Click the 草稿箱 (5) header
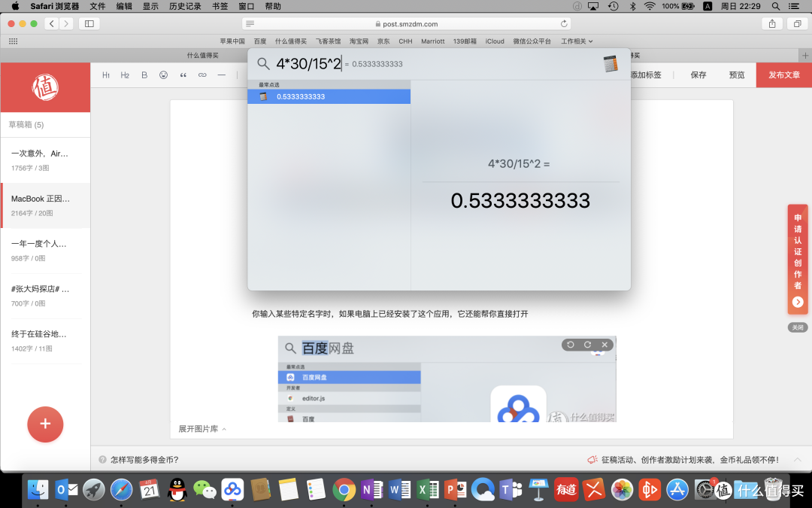812x508 pixels. pyautogui.click(x=26, y=125)
